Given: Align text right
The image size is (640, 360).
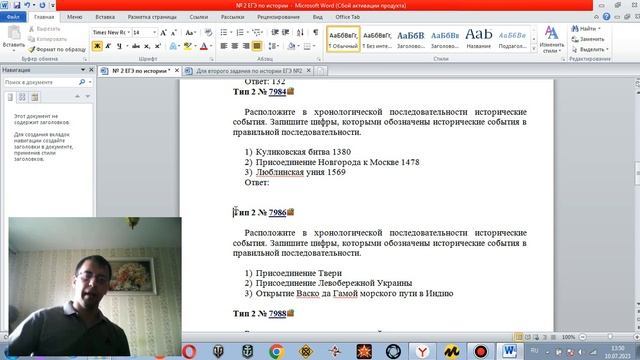Looking at the screenshot, I should (x=246, y=46).
